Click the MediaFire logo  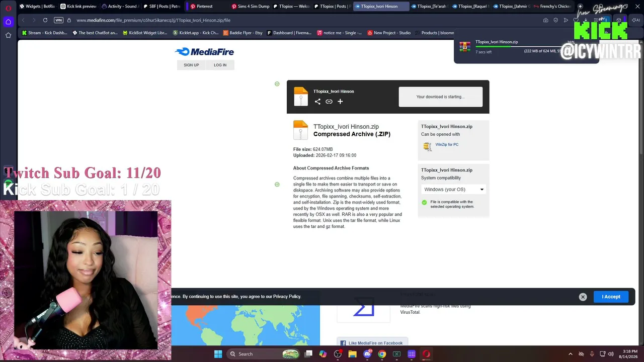tap(204, 52)
